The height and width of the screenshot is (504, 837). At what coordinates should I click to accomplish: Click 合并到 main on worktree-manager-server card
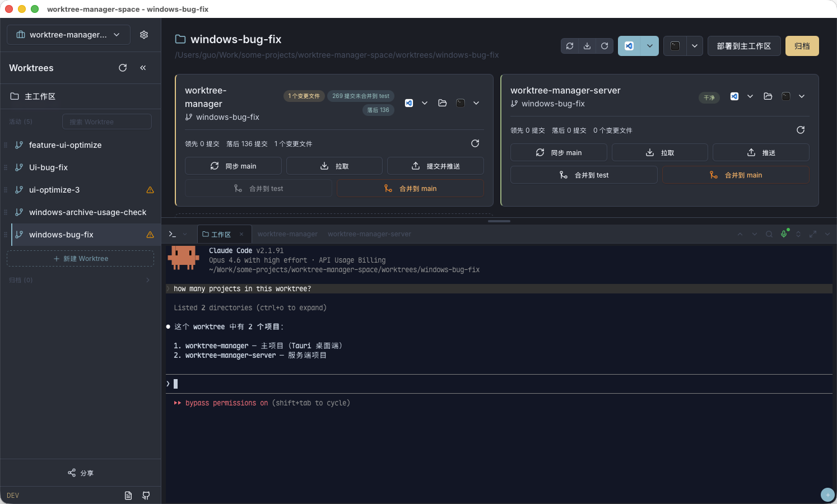click(736, 175)
